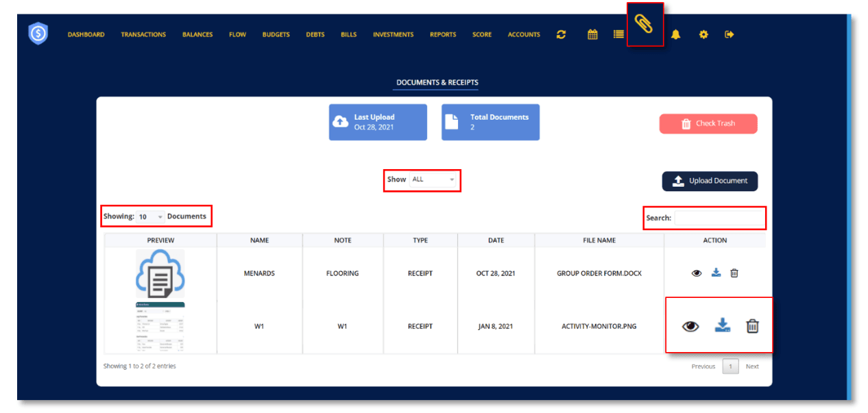Screen dimensions: 868x413
Task: Open the notifications bell icon
Action: pyautogui.click(x=676, y=34)
